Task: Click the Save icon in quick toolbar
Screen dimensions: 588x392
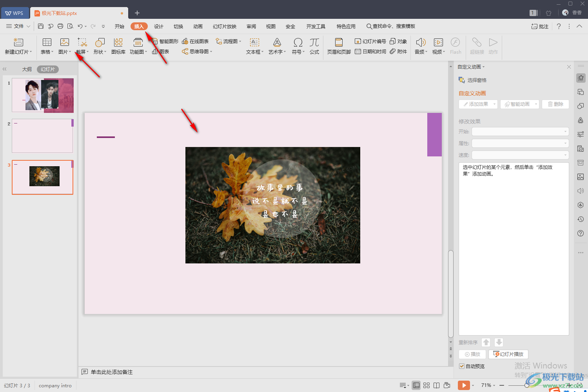Action: pyautogui.click(x=41, y=26)
